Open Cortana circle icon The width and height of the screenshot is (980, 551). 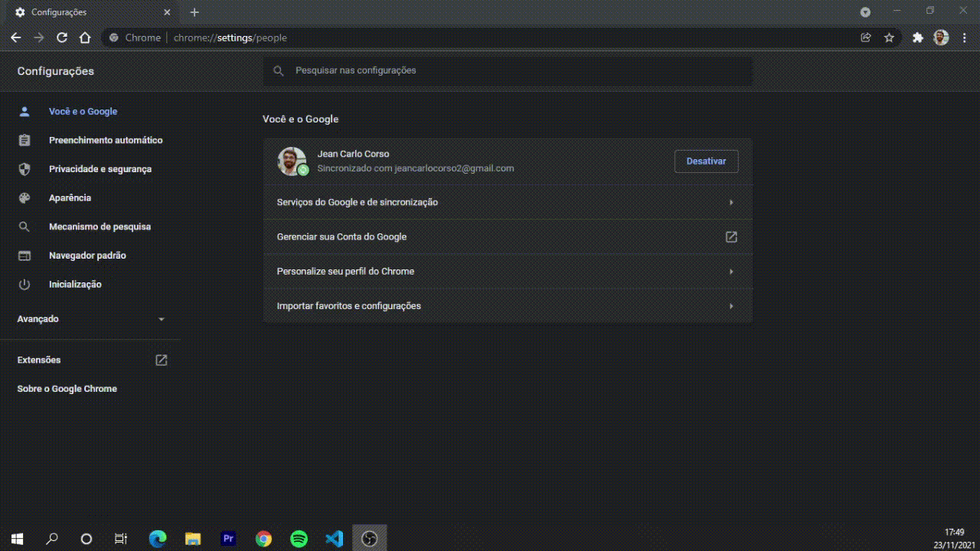(87, 539)
